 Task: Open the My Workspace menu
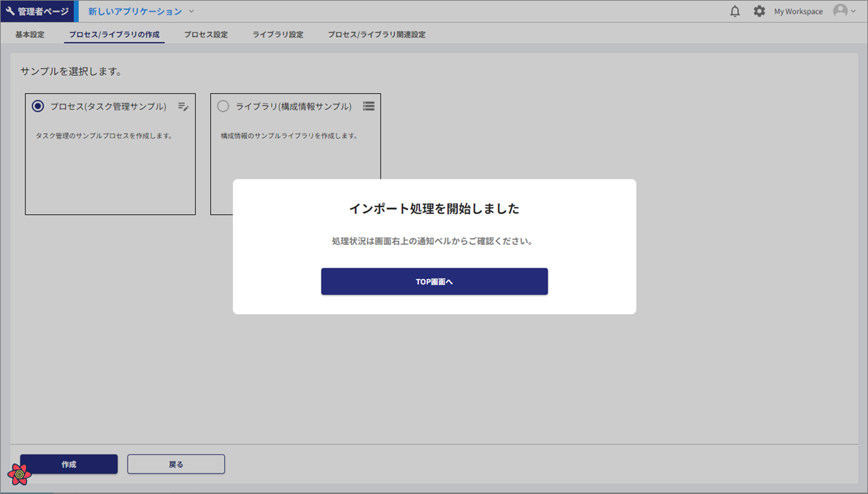tap(798, 12)
